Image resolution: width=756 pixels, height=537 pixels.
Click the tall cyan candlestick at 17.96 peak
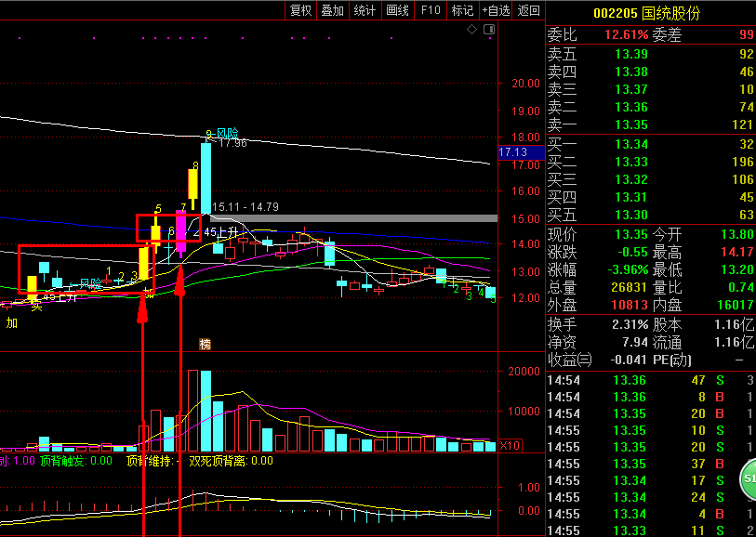pos(206,177)
